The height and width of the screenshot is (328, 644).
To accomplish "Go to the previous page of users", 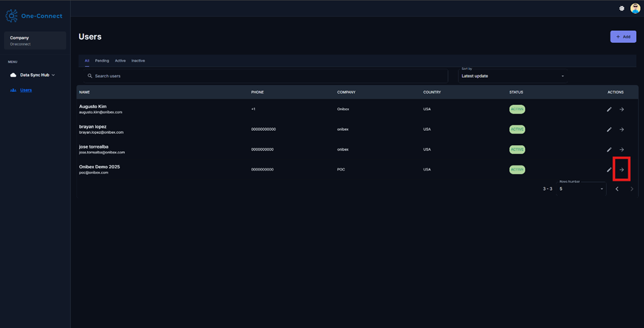I will [617, 189].
